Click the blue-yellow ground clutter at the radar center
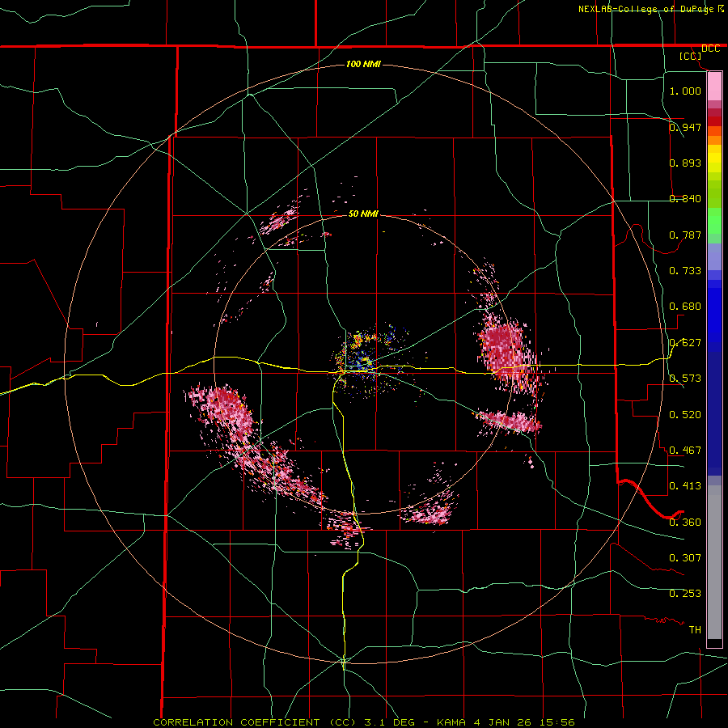This screenshot has width=728, height=728. (x=365, y=362)
